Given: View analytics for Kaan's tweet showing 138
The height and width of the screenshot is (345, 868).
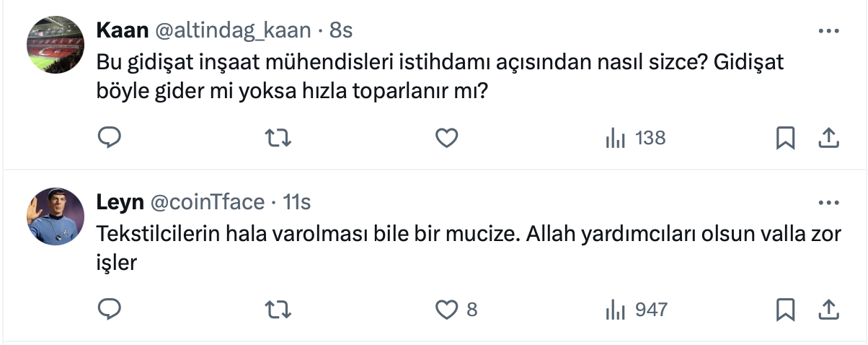Looking at the screenshot, I should pos(635,138).
